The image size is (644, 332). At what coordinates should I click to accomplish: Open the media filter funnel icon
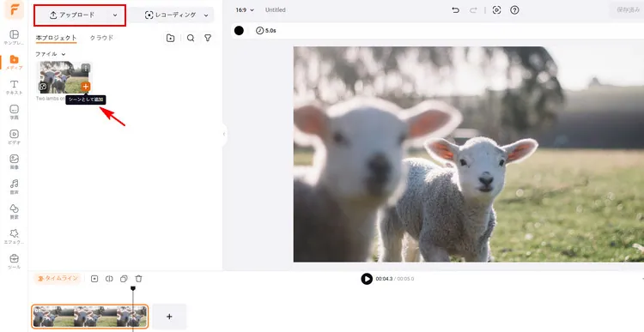208,38
